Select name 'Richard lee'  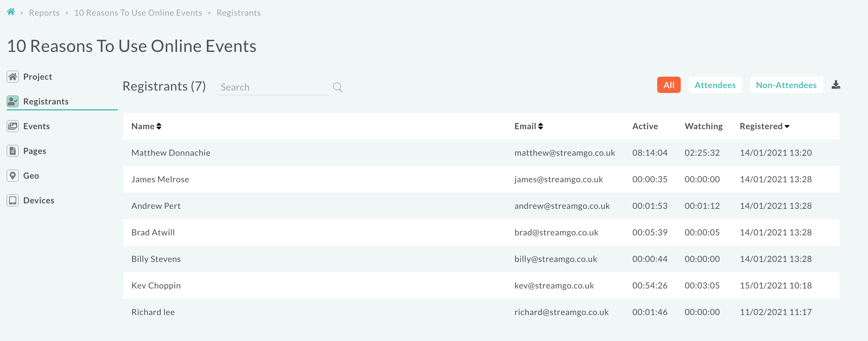pos(153,312)
